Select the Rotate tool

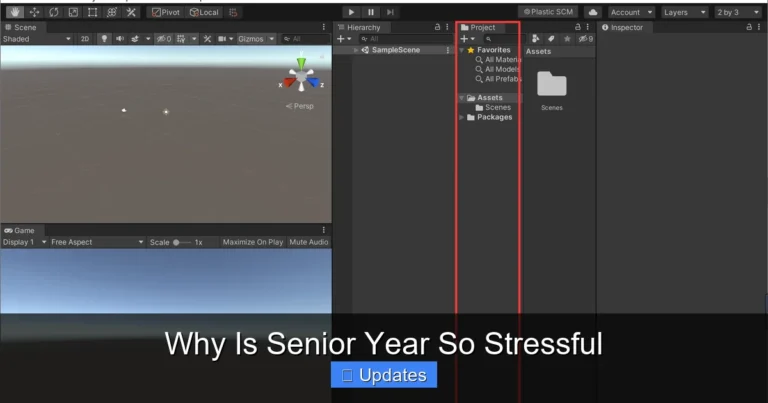coord(54,12)
